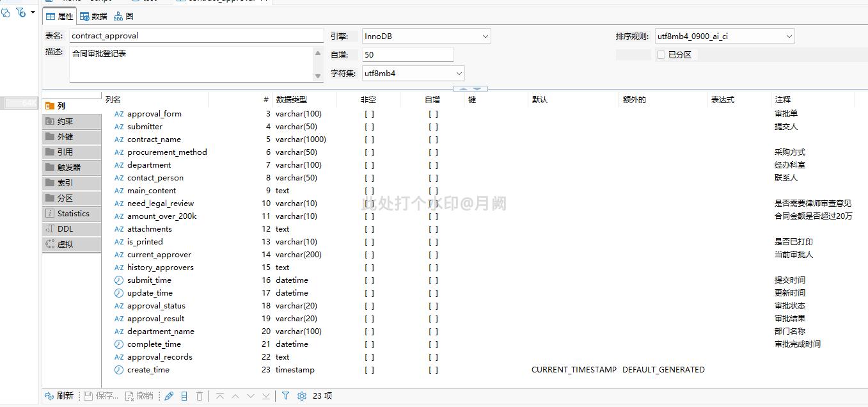Viewport: 868px width, 407px height.
Task: Toggle the 非空 checkbox for submitter
Action: [x=369, y=127]
